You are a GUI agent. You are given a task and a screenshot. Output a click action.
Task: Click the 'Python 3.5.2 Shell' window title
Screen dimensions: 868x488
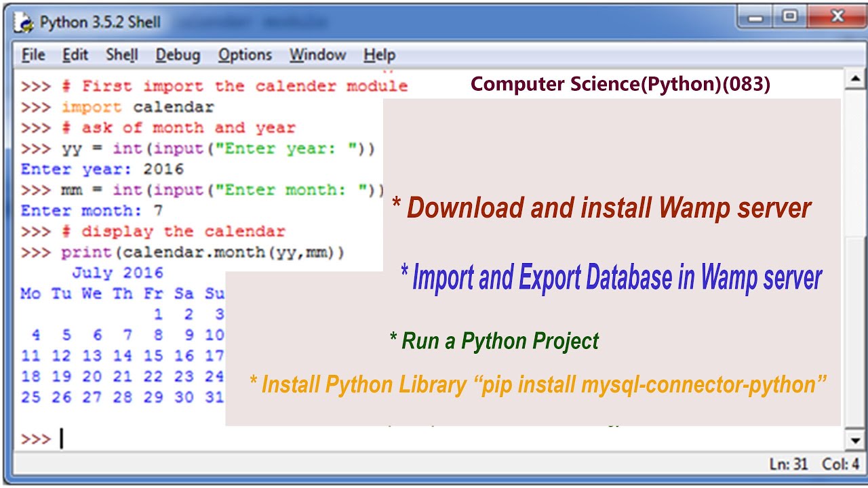click(x=100, y=23)
